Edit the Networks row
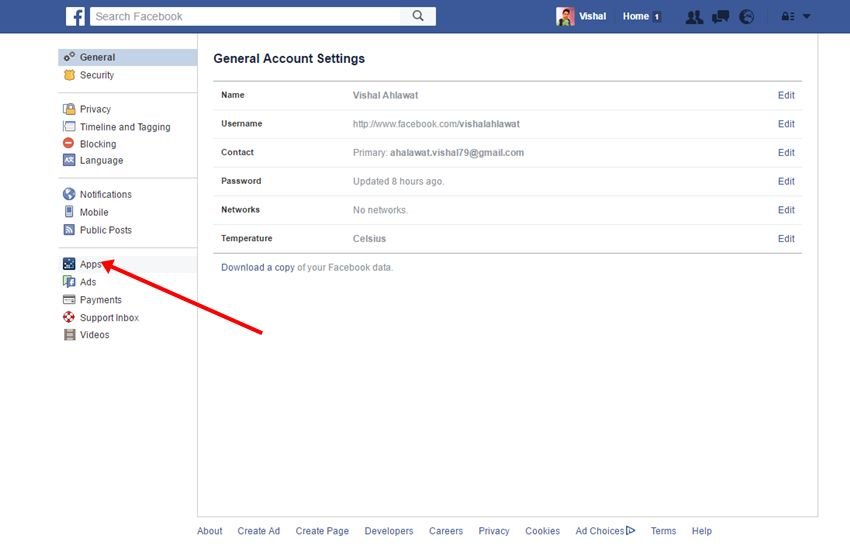Viewport: 850px width, 552px height. [x=786, y=210]
